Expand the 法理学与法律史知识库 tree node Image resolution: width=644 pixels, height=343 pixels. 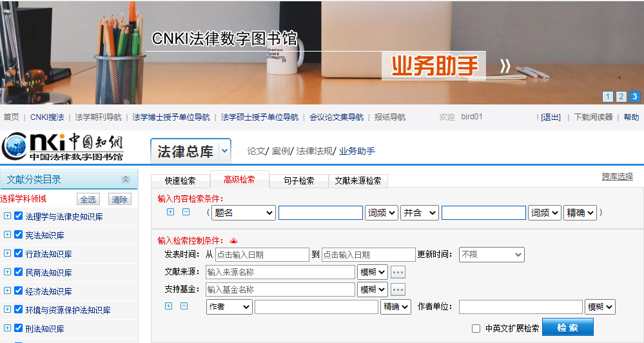[x=7, y=215]
